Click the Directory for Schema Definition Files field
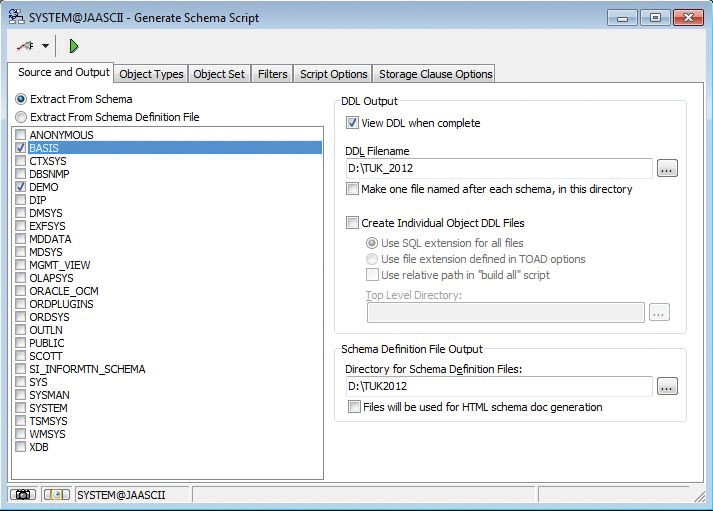This screenshot has width=713, height=511. click(x=499, y=386)
